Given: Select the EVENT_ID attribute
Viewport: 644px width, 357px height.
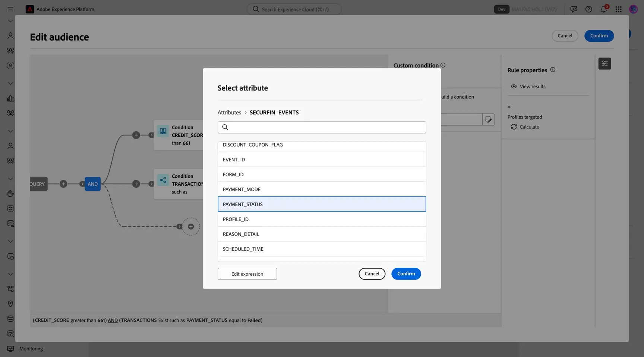Looking at the screenshot, I should (x=322, y=159).
